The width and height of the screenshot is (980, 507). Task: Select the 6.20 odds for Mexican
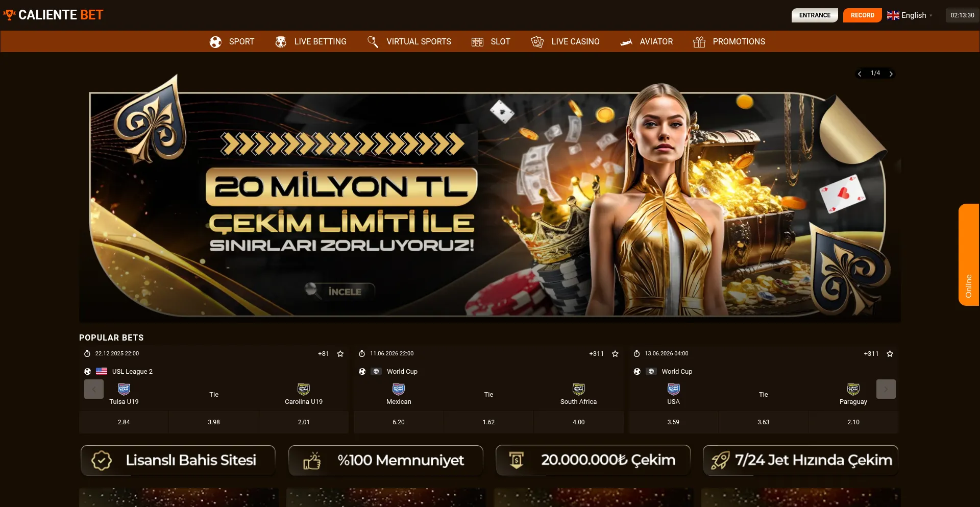tap(399, 422)
